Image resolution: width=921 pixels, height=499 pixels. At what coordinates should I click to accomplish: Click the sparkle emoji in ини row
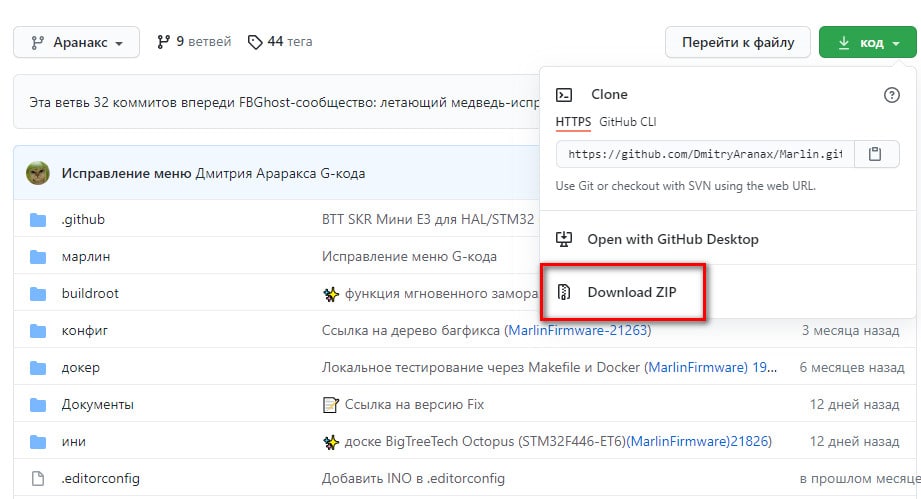(331, 442)
